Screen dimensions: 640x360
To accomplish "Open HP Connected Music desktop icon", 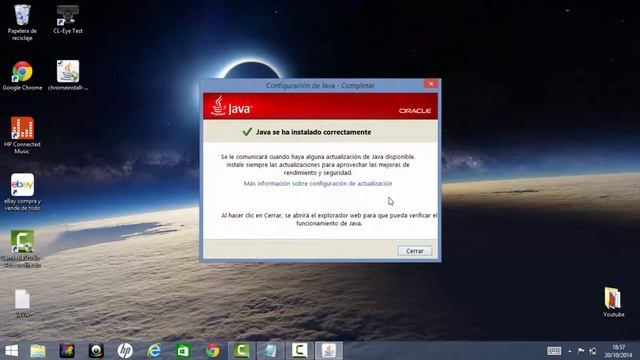I will (x=22, y=136).
